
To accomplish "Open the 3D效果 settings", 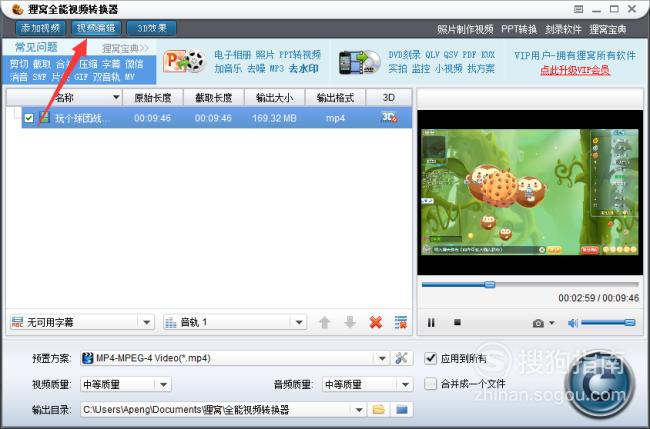I will (x=152, y=28).
